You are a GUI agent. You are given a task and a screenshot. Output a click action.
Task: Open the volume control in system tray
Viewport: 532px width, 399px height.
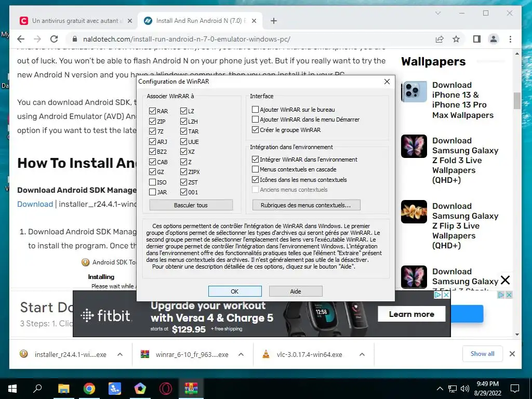(465, 389)
